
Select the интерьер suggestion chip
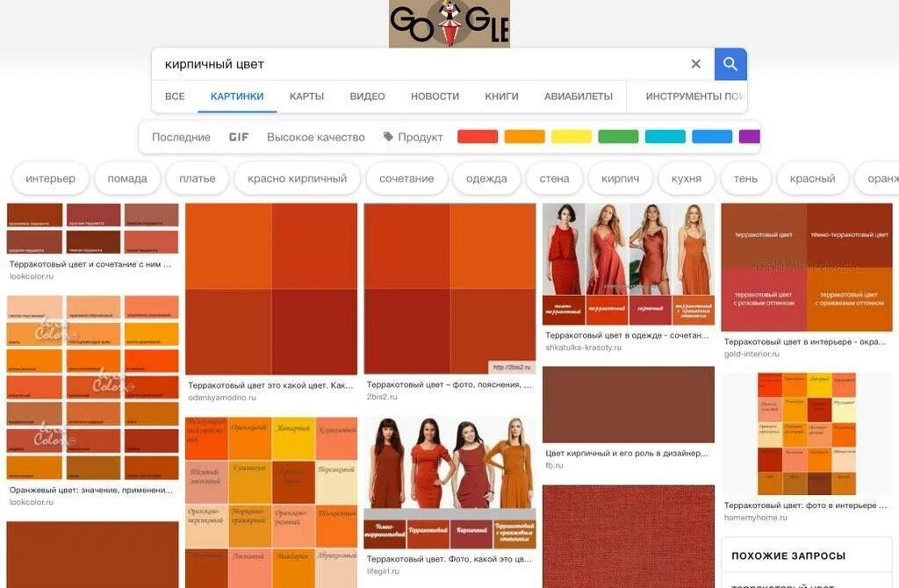pyautogui.click(x=50, y=178)
